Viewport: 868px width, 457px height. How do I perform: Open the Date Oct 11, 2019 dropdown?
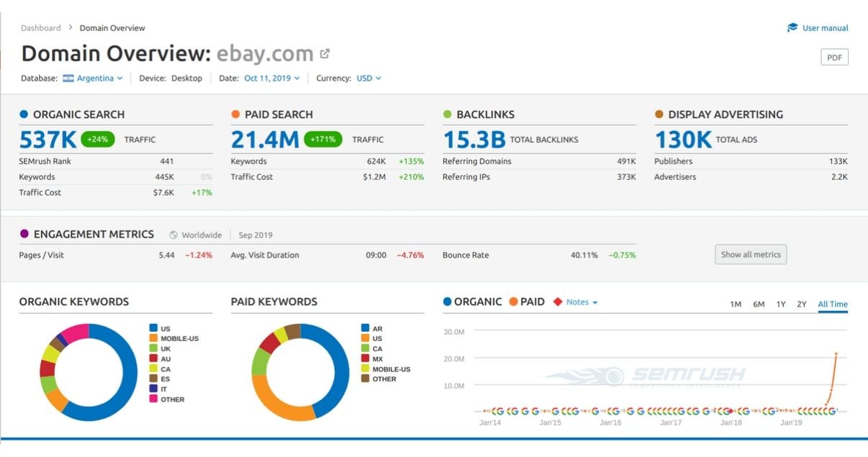click(271, 78)
